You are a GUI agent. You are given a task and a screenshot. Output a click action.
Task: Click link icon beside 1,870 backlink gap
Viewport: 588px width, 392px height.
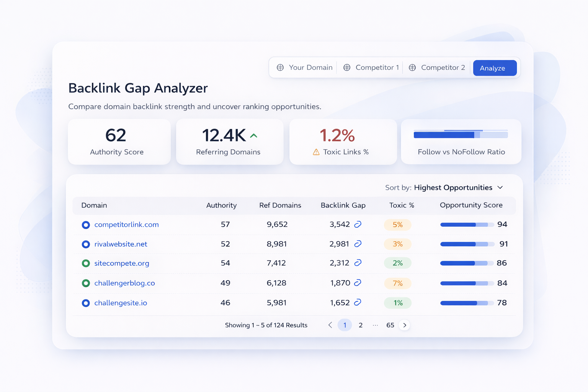click(358, 283)
